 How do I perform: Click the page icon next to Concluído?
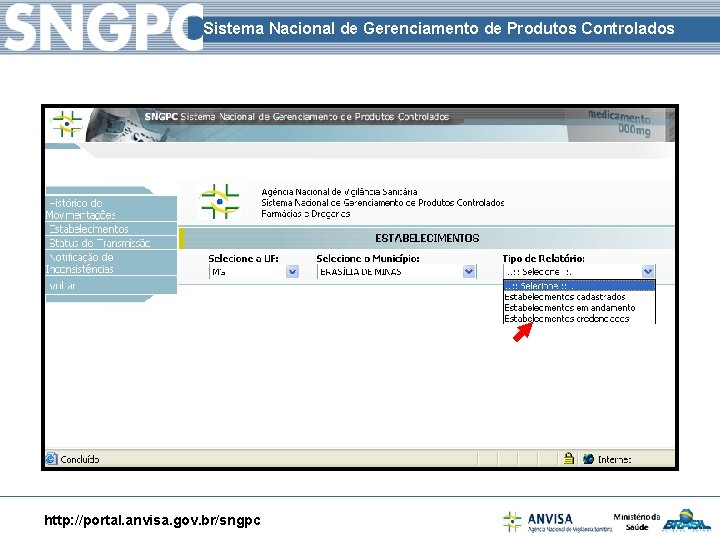point(51,459)
